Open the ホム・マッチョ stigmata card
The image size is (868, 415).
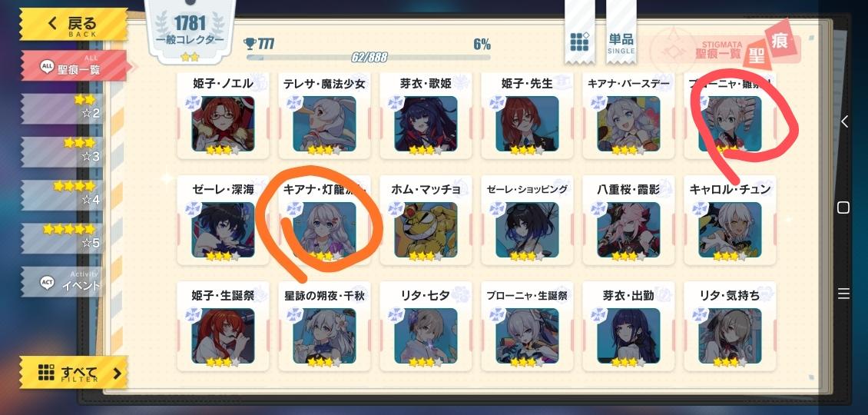(x=426, y=221)
